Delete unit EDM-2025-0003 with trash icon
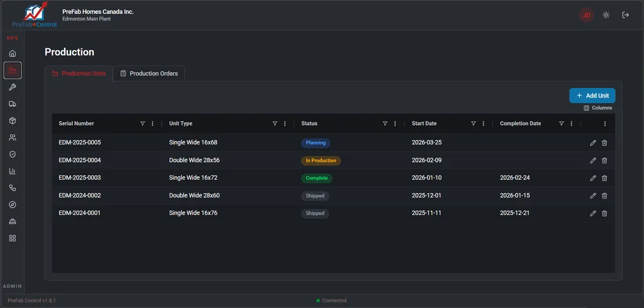644x308 pixels. tap(604, 179)
